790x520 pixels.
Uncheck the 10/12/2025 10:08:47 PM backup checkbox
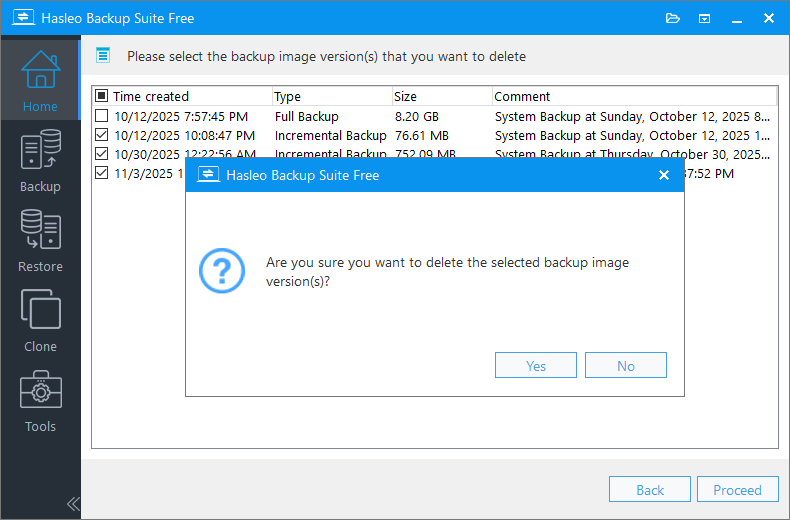pyautogui.click(x=101, y=135)
